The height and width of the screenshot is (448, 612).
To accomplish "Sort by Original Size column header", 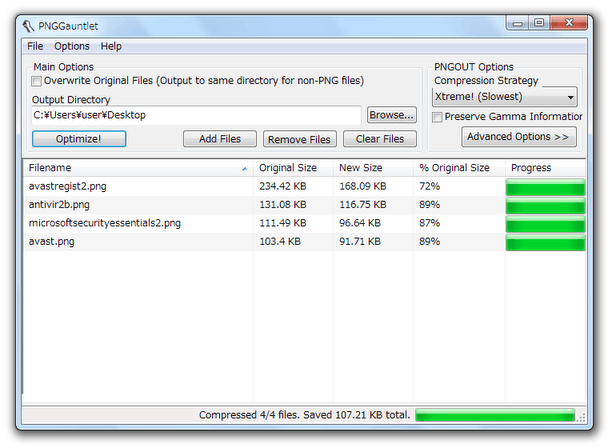I will pyautogui.click(x=293, y=168).
